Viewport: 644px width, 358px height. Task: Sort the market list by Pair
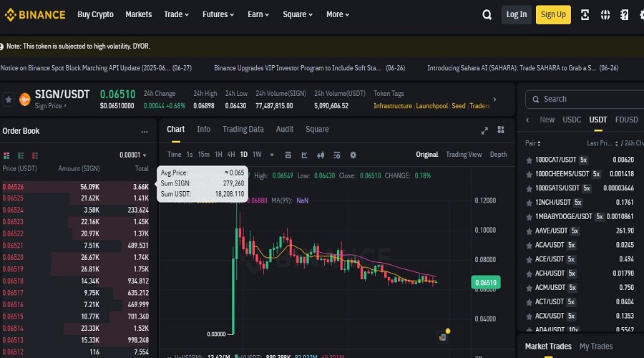[x=532, y=143]
